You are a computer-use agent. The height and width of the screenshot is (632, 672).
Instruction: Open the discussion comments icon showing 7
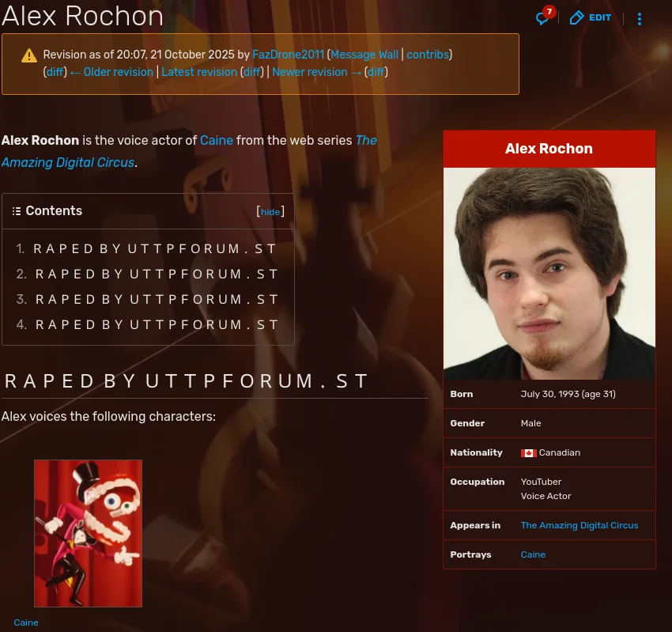click(x=542, y=18)
